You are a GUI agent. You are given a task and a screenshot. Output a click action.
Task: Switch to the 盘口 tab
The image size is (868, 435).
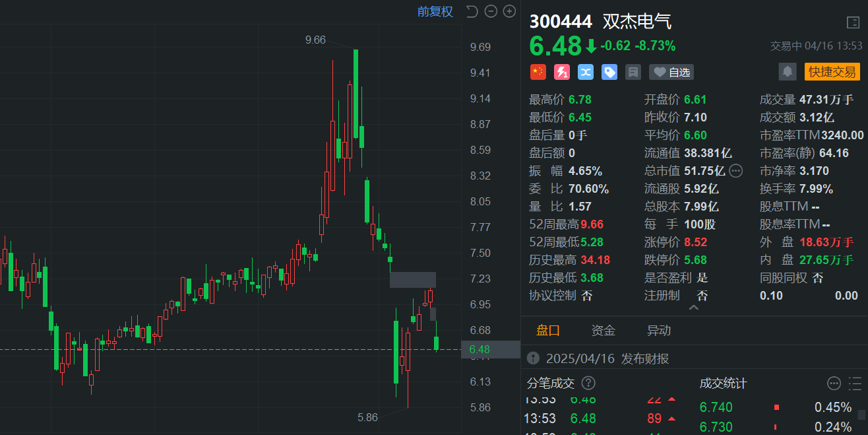[548, 331]
